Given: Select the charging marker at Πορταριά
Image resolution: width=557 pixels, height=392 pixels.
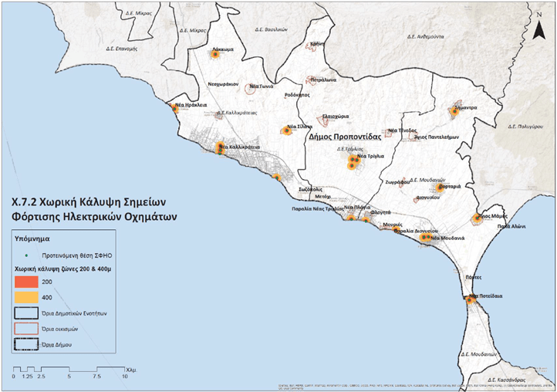Looking at the screenshot, I should point(438,188).
